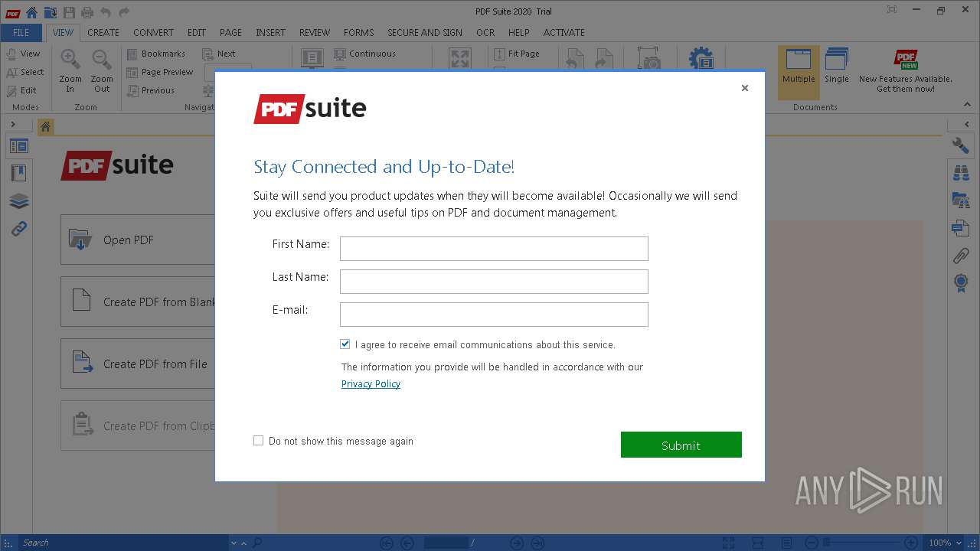
Task: Collapse the right panel with chevron
Action: coord(966,124)
